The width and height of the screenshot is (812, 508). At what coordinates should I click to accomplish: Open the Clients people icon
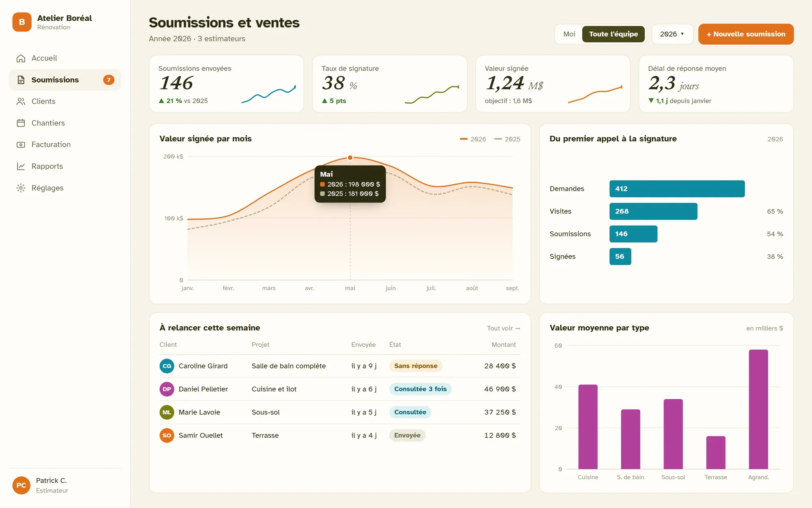(21, 101)
